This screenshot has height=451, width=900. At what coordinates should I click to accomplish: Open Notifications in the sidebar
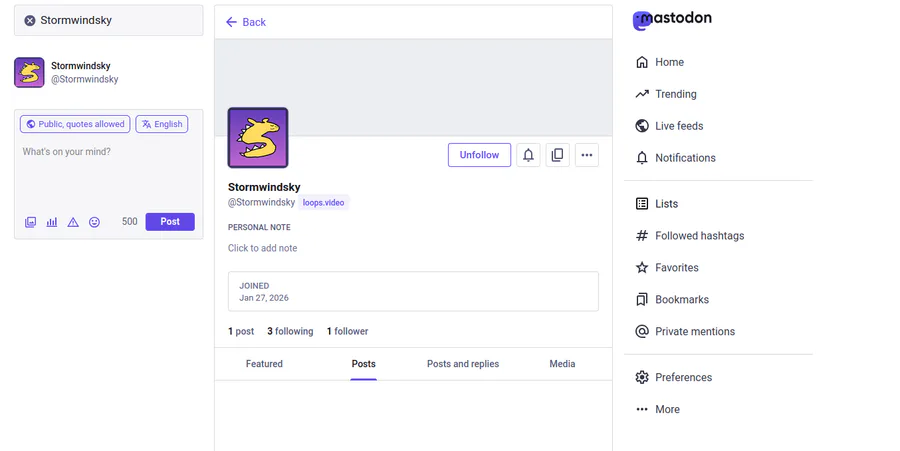coord(676,158)
